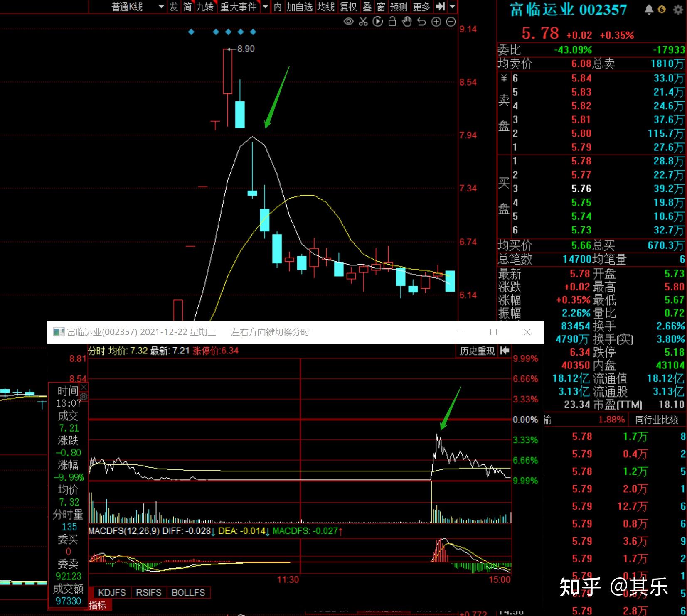Open the 更多 more menu
This screenshot has height=616, width=687.
[x=421, y=7]
